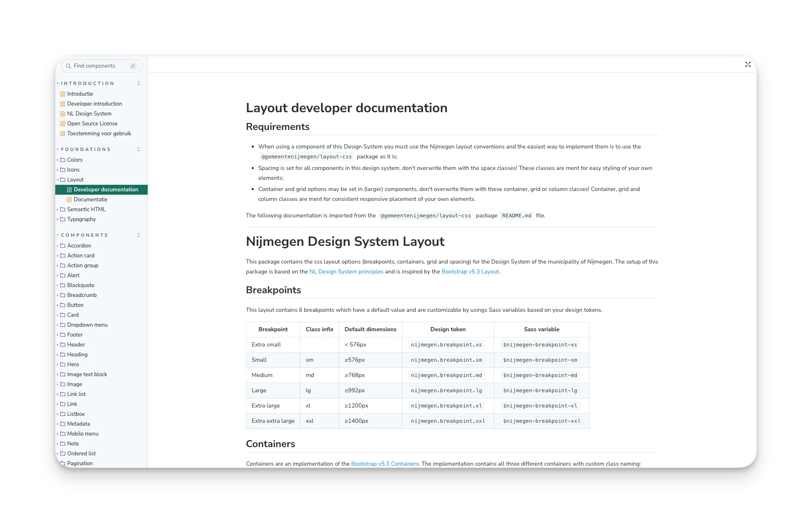Toggle expand-all arrows beside FOUNDATIONS
The width and height of the screenshot is (812, 523).
(139, 149)
